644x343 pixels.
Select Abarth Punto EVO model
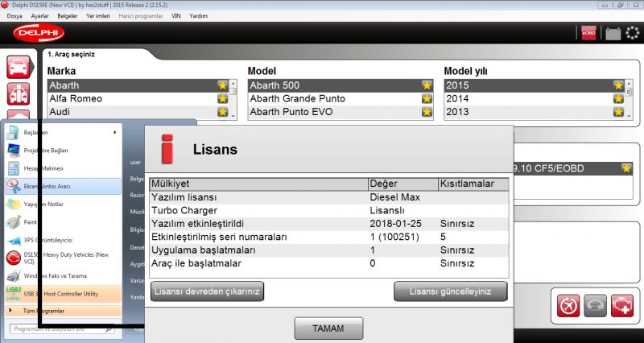[x=341, y=112]
